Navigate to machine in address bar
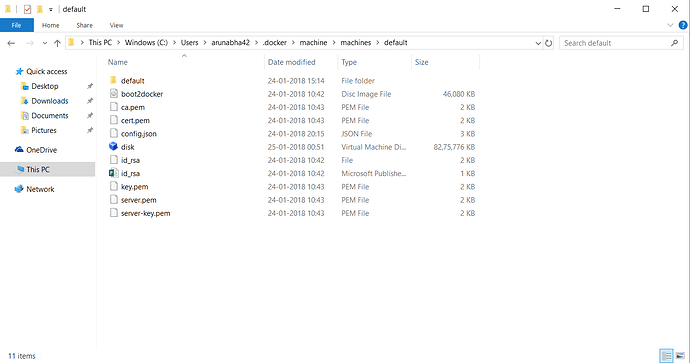The width and height of the screenshot is (690, 363). [313, 43]
